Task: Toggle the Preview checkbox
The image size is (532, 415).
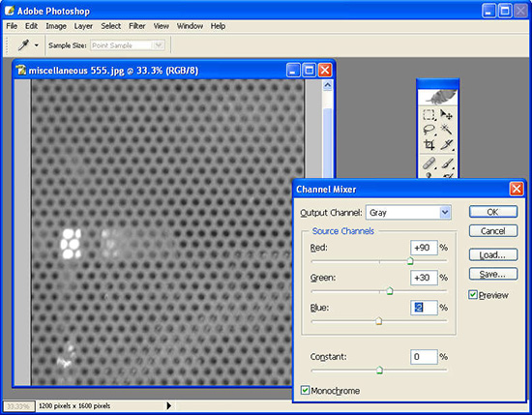Action: tap(473, 294)
